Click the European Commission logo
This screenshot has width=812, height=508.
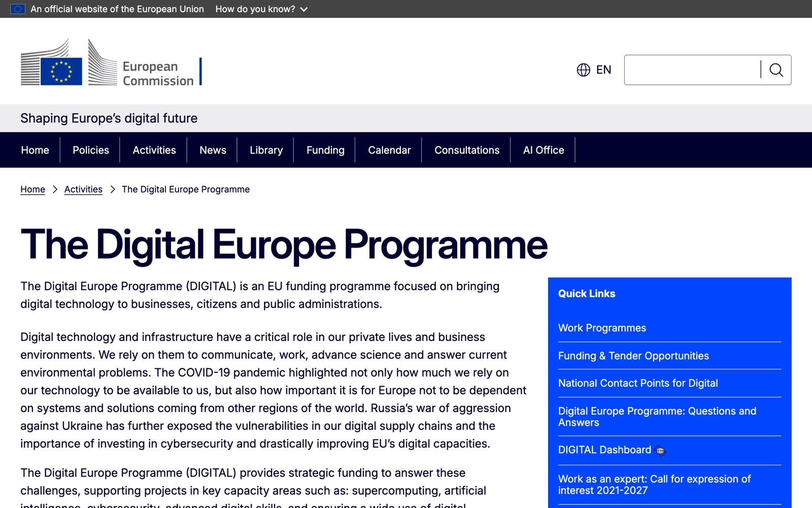tap(111, 62)
